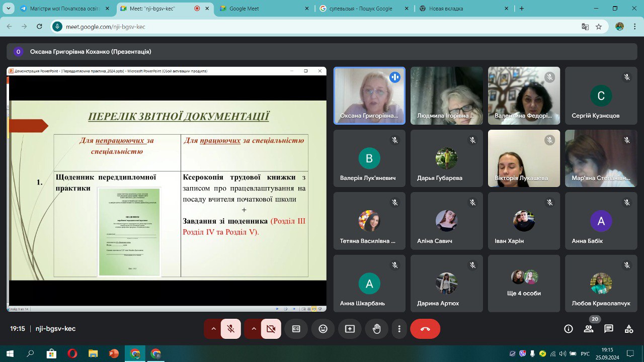Click the green diary document thumbnail on slide
This screenshot has width=644, height=362.
pos(129,232)
